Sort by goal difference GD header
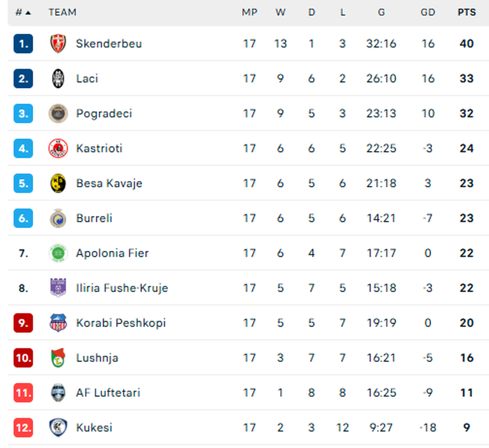 (x=428, y=12)
